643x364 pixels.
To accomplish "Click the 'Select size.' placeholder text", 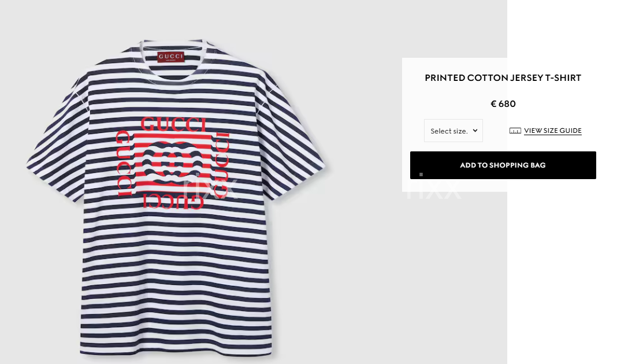I will pyautogui.click(x=449, y=131).
